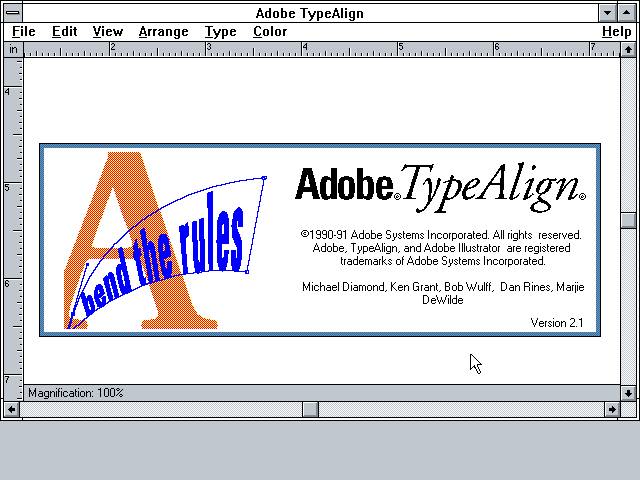Screen dimensions: 640x480
Task: Click the Version 2.1 label
Action: click(556, 322)
